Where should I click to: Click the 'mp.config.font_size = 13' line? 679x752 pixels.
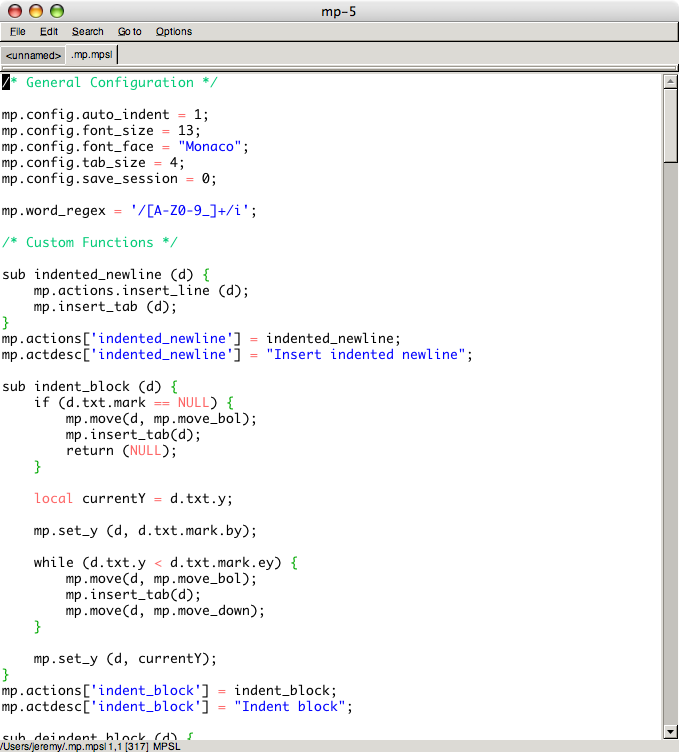[101, 130]
